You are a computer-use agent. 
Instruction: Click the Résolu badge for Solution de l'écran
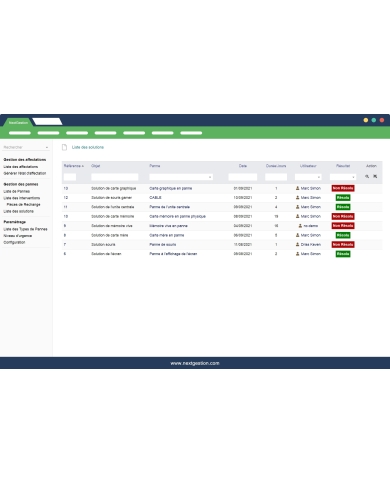[343, 254]
